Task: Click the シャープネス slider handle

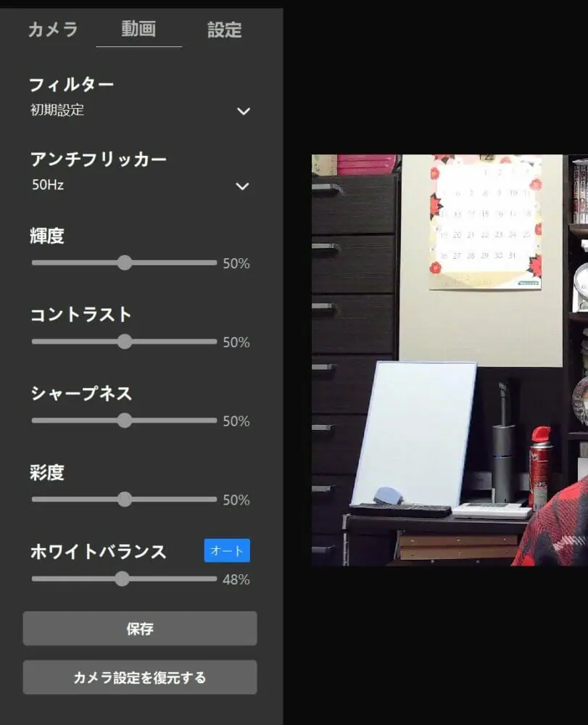Action: click(125, 420)
